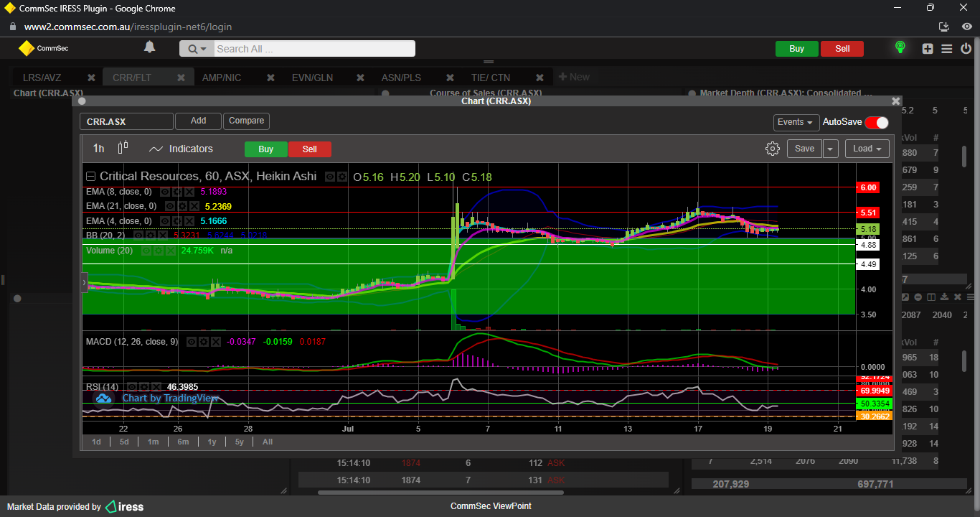Click the Chrome install app icon

click(x=944, y=27)
